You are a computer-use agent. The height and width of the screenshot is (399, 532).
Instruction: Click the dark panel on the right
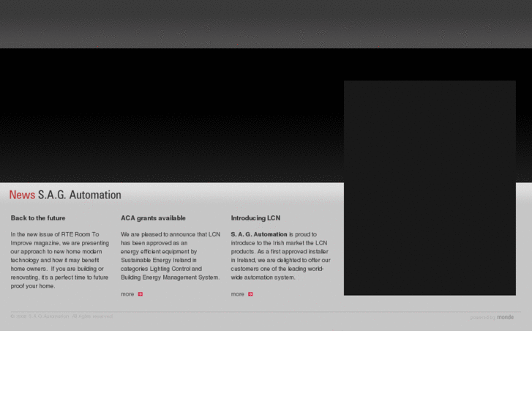point(430,187)
